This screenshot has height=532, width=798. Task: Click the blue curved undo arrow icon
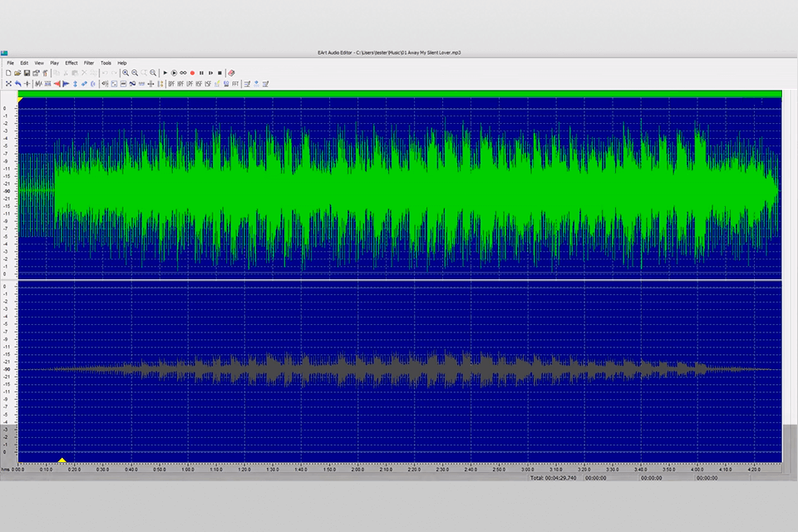point(17,83)
